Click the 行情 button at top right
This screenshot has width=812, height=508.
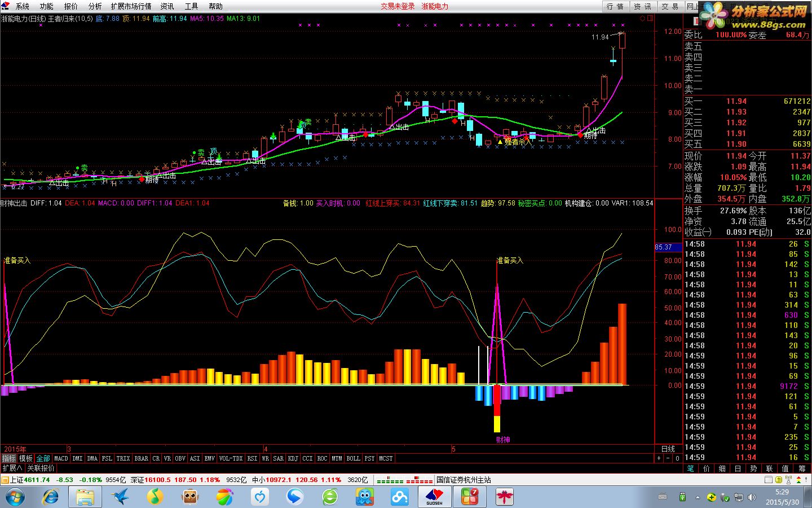click(615, 6)
